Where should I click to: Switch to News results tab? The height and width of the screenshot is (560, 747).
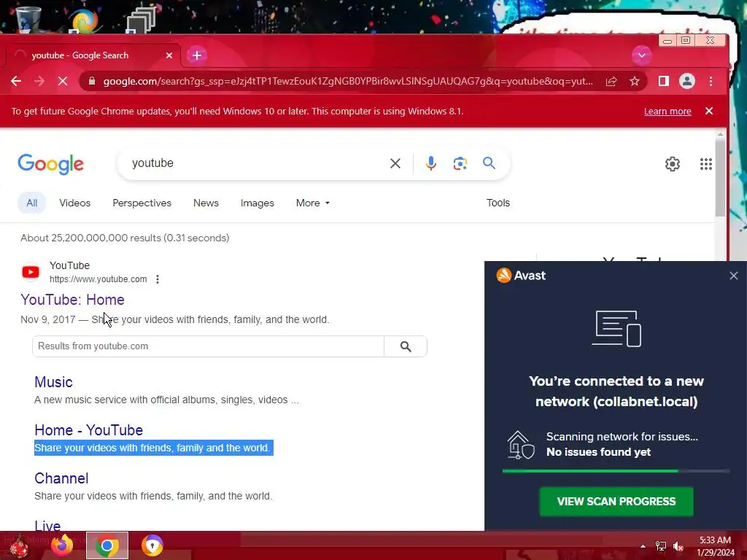tap(206, 203)
